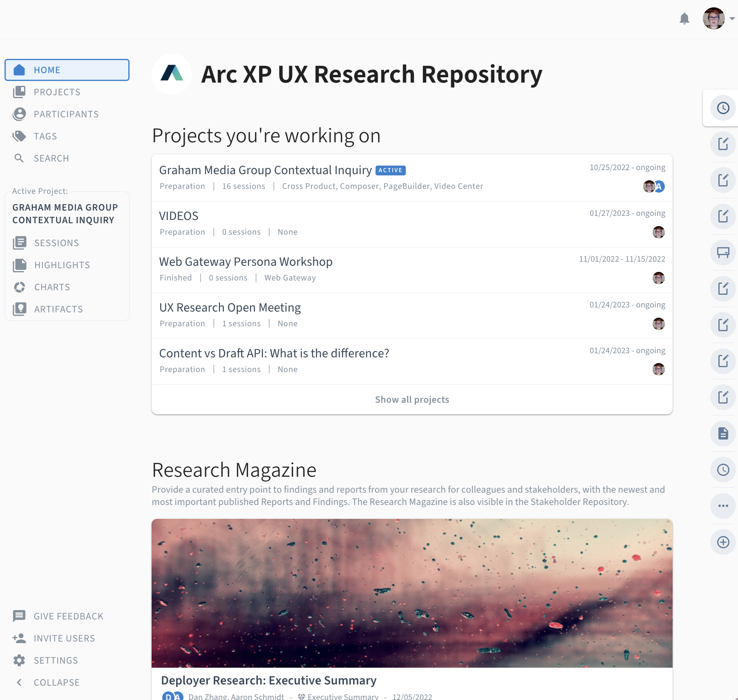Click the Invite Users add-person icon
This screenshot has height=700, width=738.
[19, 638]
